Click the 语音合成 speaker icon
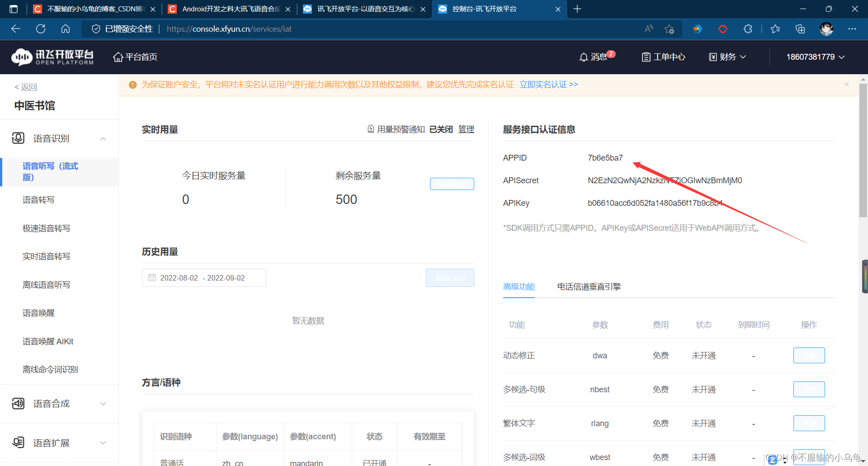 (x=18, y=403)
